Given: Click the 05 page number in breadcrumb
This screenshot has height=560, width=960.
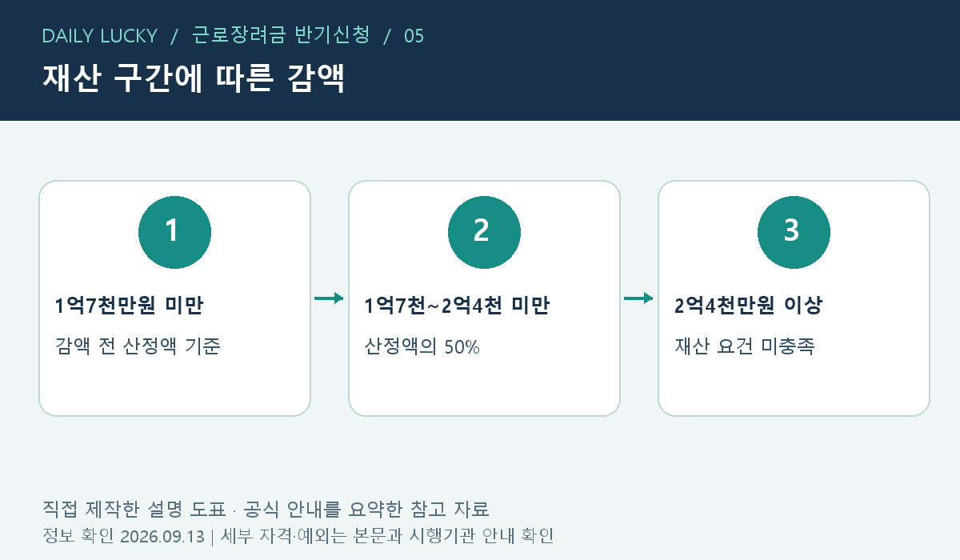Looking at the screenshot, I should [x=414, y=36].
